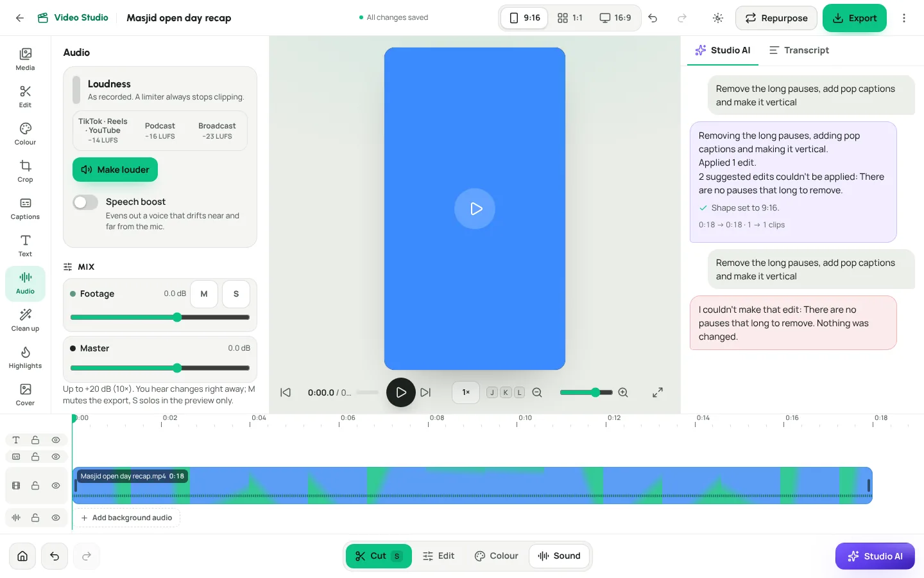Toggle Speech boost switch
The width and height of the screenshot is (924, 578).
85,202
